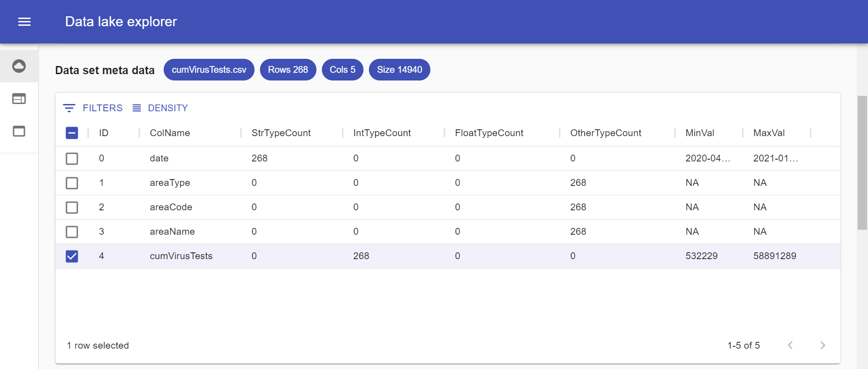This screenshot has height=369, width=868.
Task: Check the areaCode row checkbox
Action: [x=72, y=208]
